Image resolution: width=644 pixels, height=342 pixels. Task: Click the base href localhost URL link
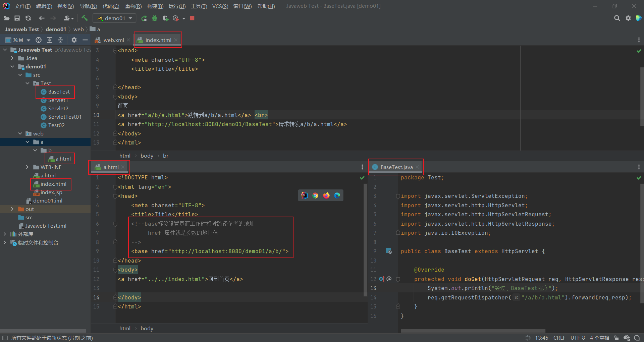coord(227,251)
